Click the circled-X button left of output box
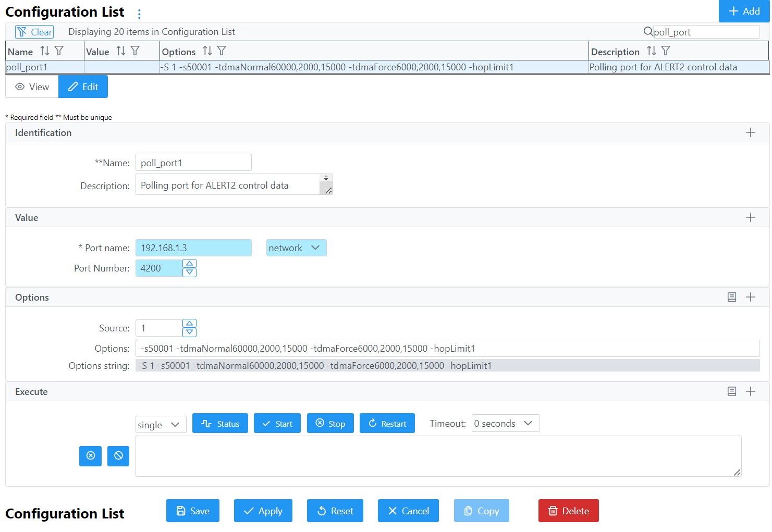This screenshot has width=772, height=532. click(90, 456)
